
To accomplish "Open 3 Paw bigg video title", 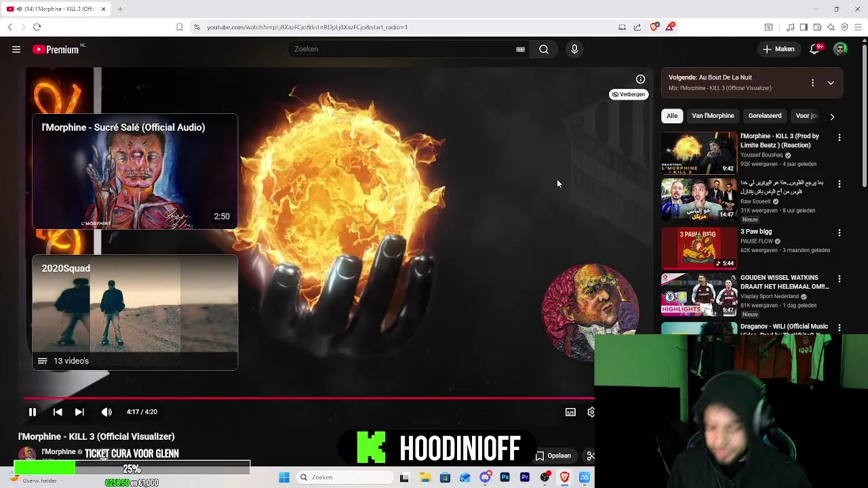I will [756, 232].
